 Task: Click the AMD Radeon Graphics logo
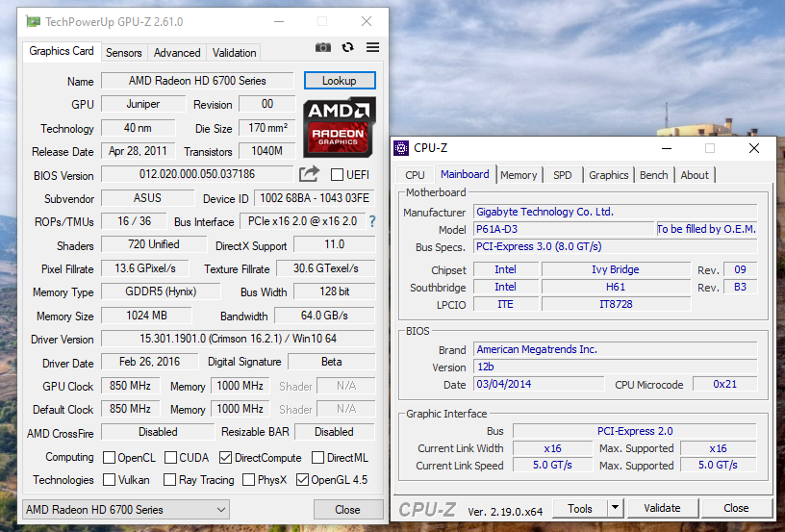pyautogui.click(x=339, y=127)
